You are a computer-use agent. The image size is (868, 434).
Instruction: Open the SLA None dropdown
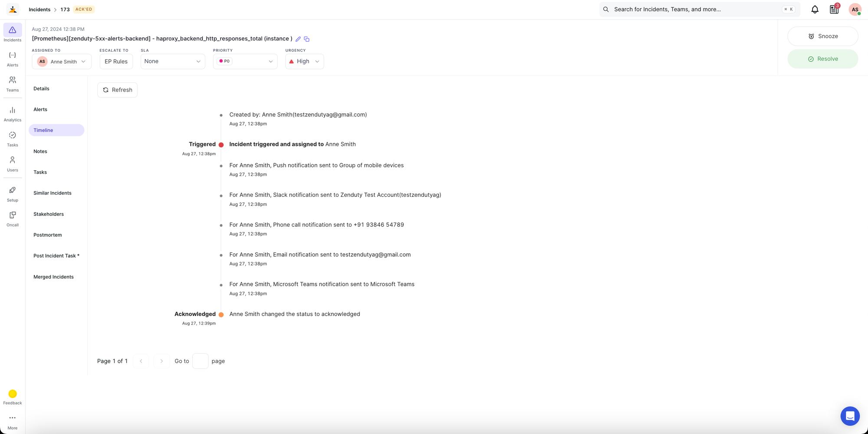click(173, 62)
